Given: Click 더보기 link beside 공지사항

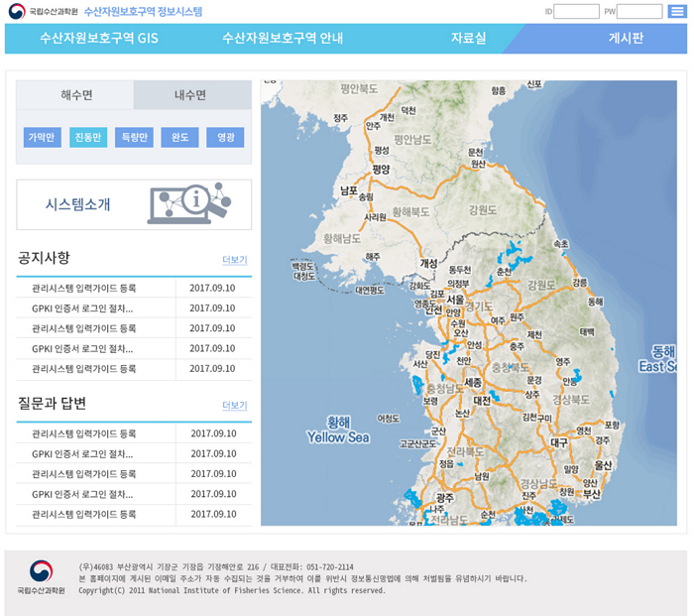Looking at the screenshot, I should [234, 260].
